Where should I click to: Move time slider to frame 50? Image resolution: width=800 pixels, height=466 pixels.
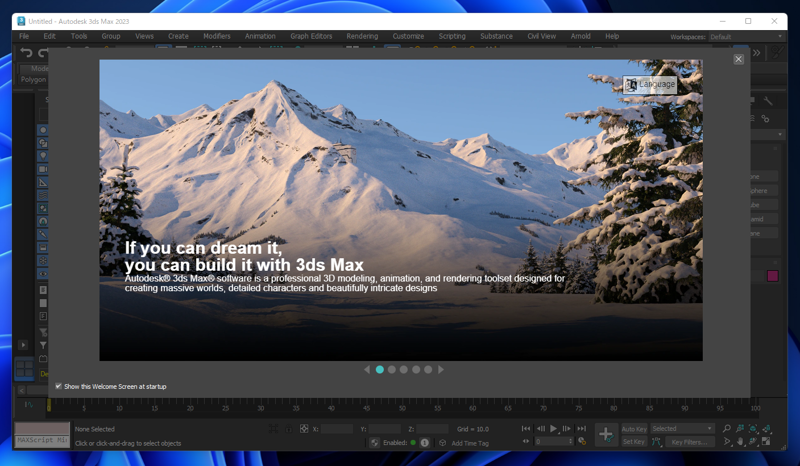[x=402, y=406]
